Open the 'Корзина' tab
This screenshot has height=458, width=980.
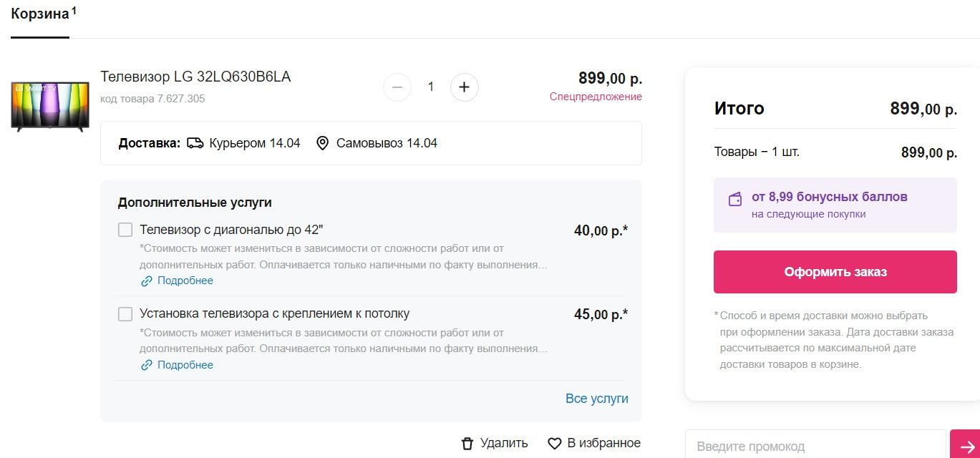coord(40,14)
